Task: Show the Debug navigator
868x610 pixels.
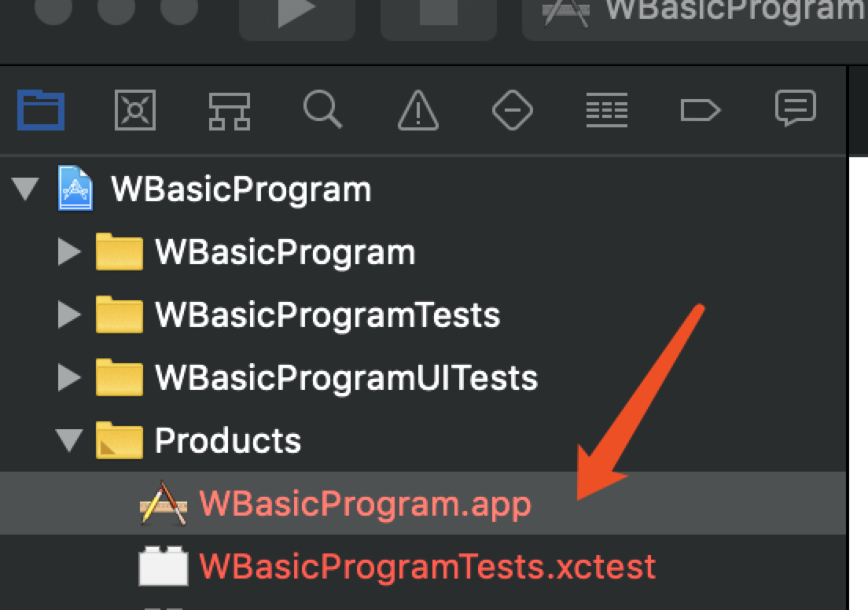Action: [x=606, y=109]
